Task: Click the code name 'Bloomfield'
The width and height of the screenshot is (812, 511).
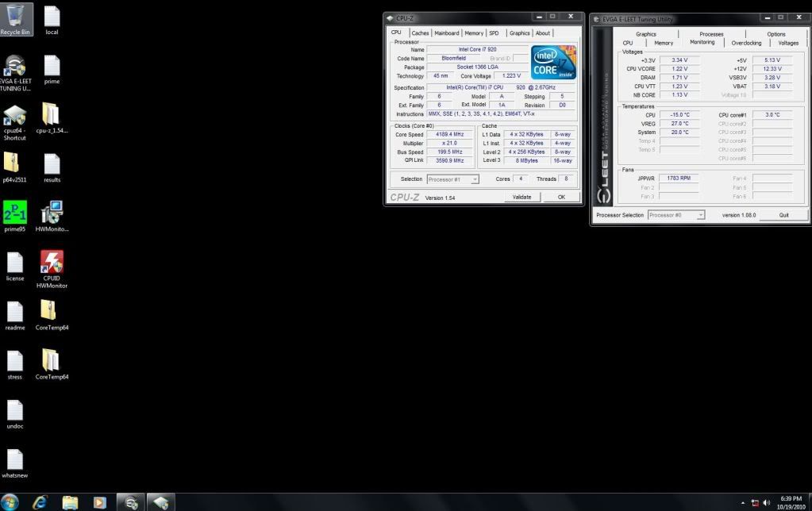Action: [x=454, y=59]
